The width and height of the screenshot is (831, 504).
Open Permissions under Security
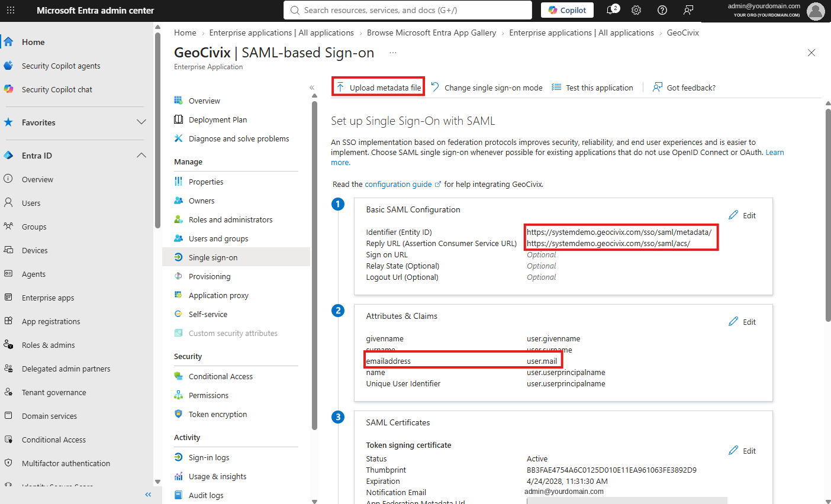click(208, 395)
